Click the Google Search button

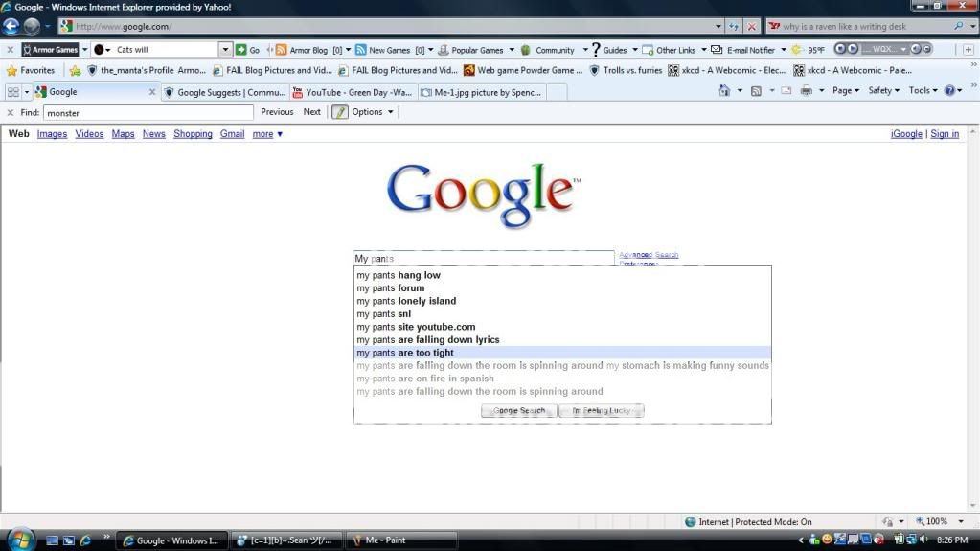tap(519, 411)
